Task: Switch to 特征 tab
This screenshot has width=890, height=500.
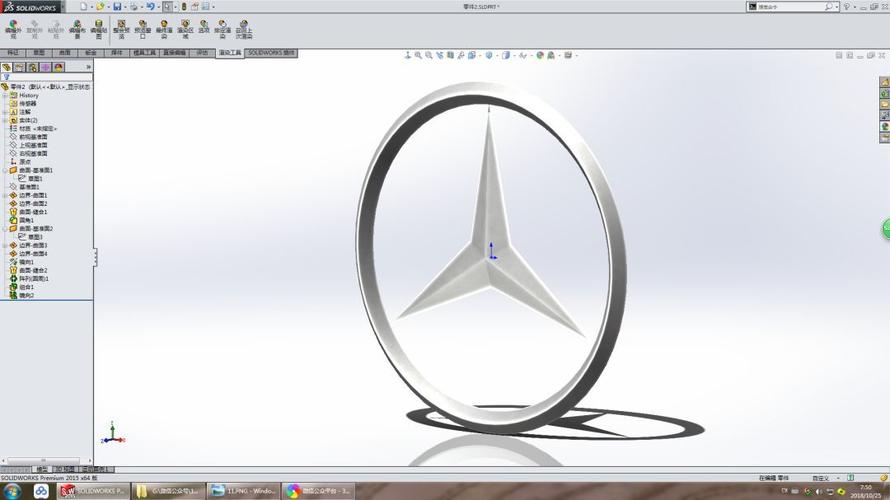Action: (13, 53)
